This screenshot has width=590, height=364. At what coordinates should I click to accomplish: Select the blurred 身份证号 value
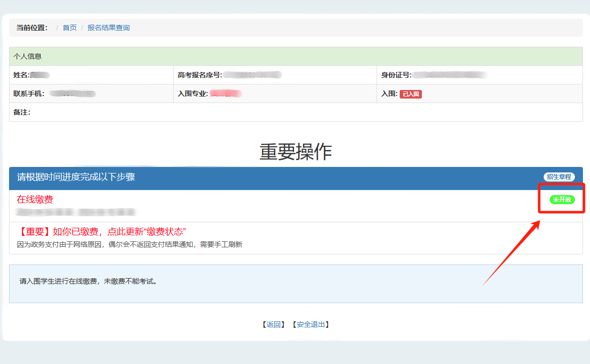click(x=450, y=75)
